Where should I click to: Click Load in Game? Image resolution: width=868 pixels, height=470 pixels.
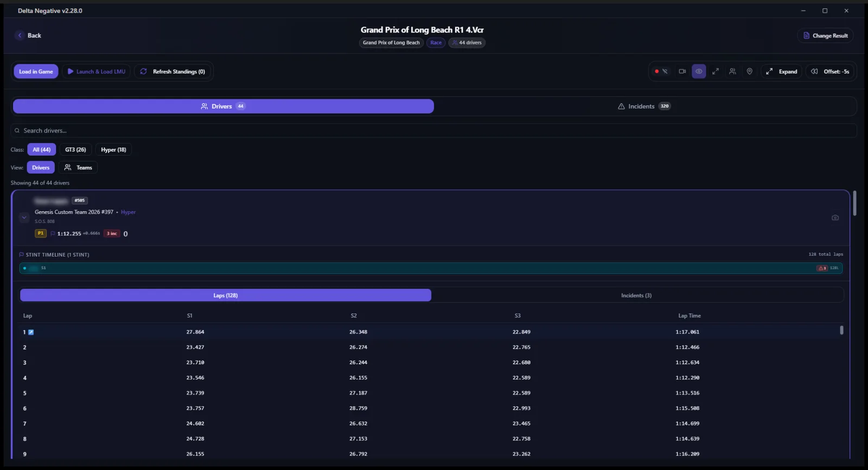click(x=36, y=72)
